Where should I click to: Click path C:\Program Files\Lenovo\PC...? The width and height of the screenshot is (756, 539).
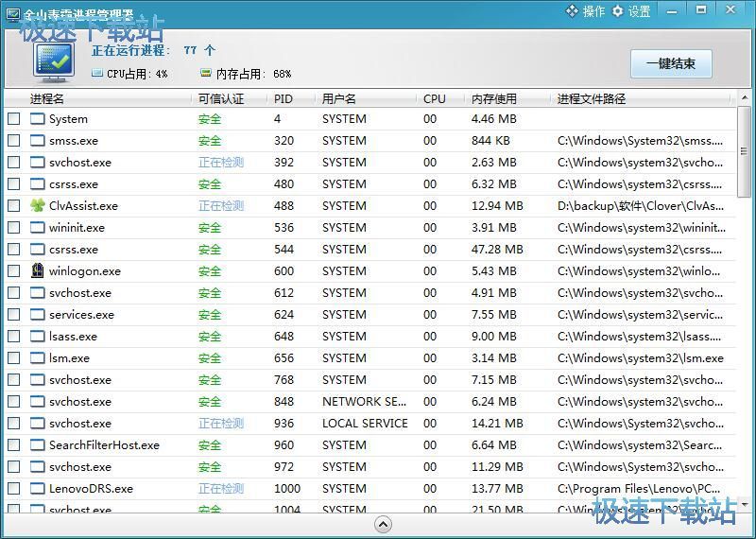(x=639, y=488)
